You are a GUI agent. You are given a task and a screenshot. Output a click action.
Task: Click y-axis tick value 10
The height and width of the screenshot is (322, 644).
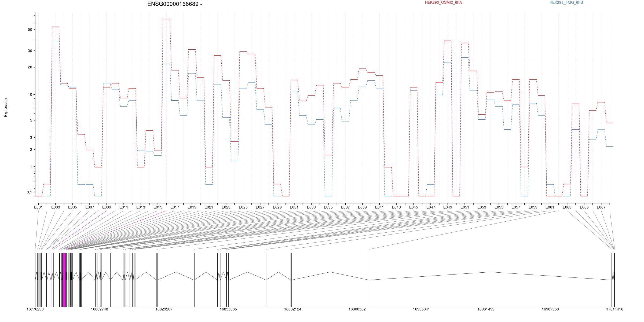click(30, 95)
